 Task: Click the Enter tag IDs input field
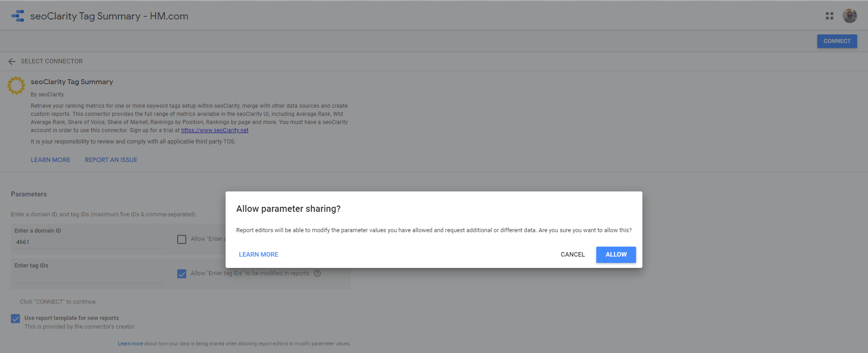(x=89, y=277)
